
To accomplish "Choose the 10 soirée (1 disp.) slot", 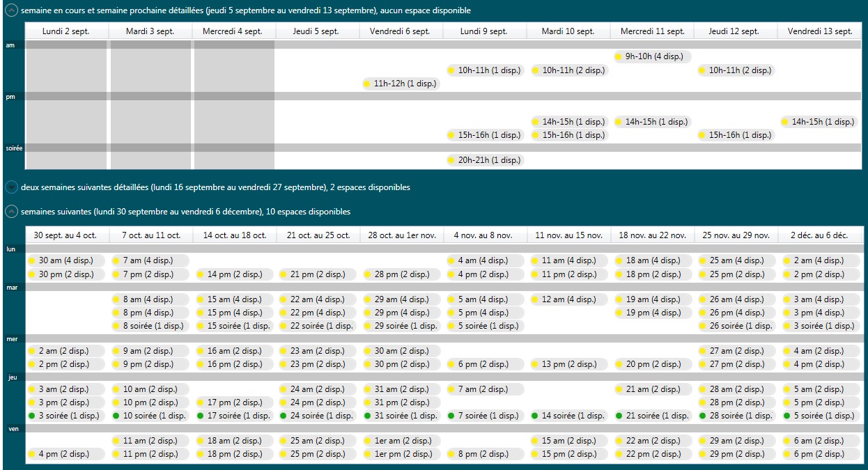I will pos(150,416).
